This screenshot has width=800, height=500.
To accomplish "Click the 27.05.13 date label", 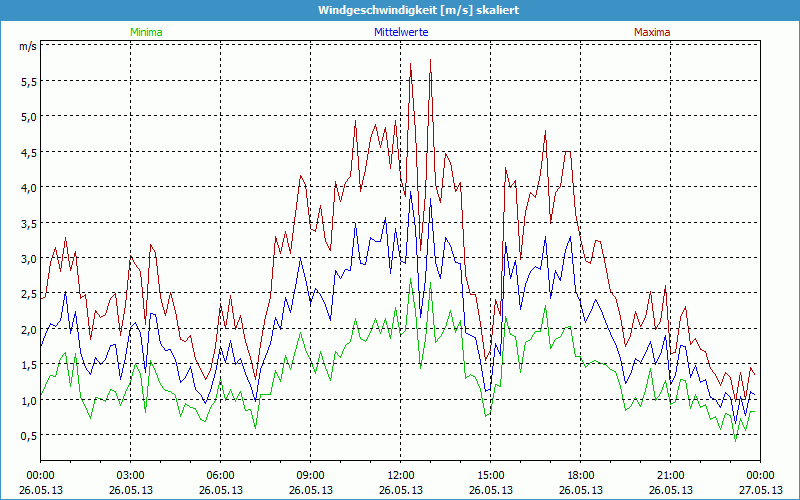I will tap(760, 490).
